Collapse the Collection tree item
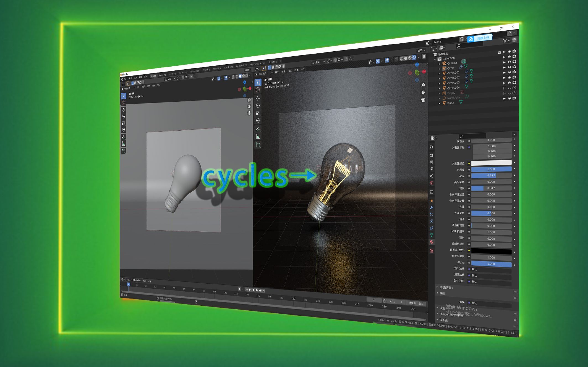 point(435,59)
